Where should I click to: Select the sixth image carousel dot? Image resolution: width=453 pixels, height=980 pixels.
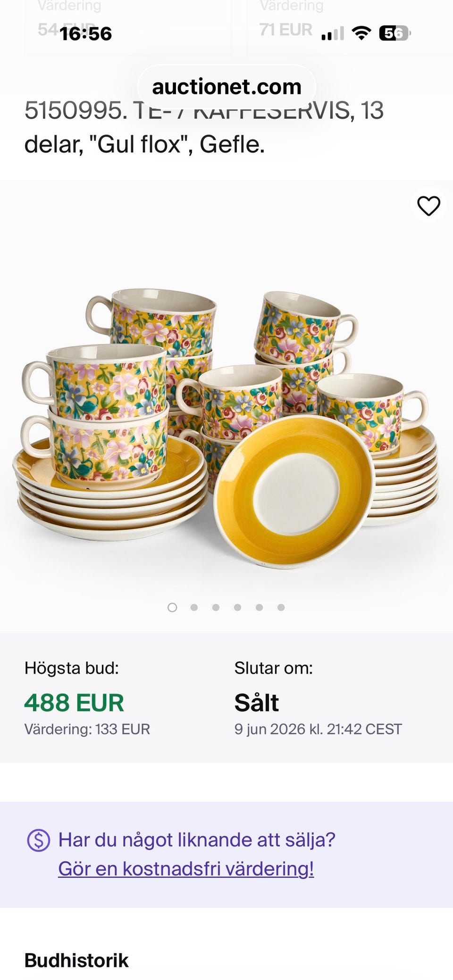tap(281, 607)
